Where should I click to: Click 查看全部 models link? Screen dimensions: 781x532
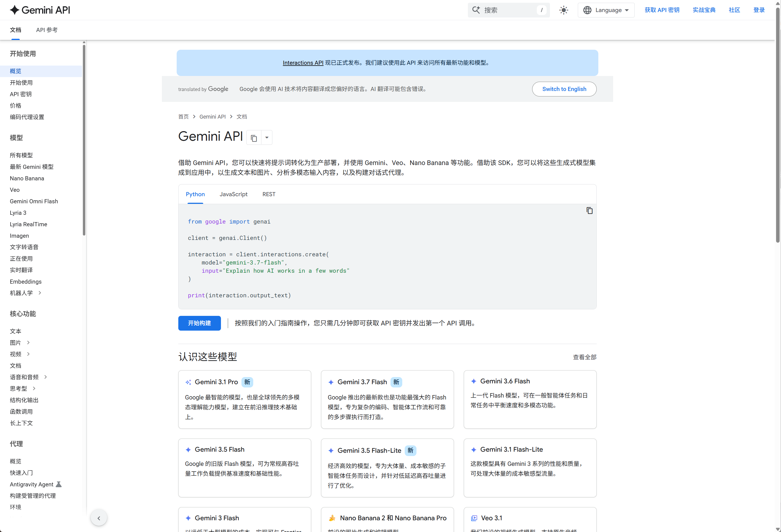point(584,357)
